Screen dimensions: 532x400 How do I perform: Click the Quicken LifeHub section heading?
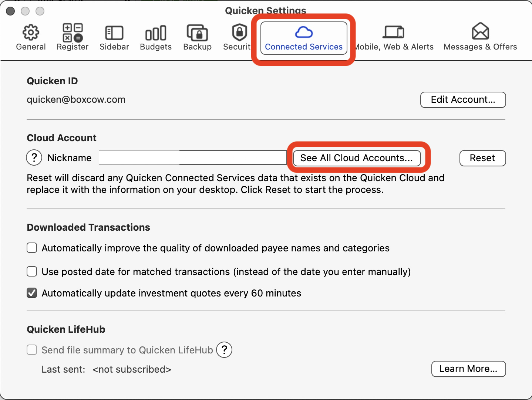(x=66, y=329)
